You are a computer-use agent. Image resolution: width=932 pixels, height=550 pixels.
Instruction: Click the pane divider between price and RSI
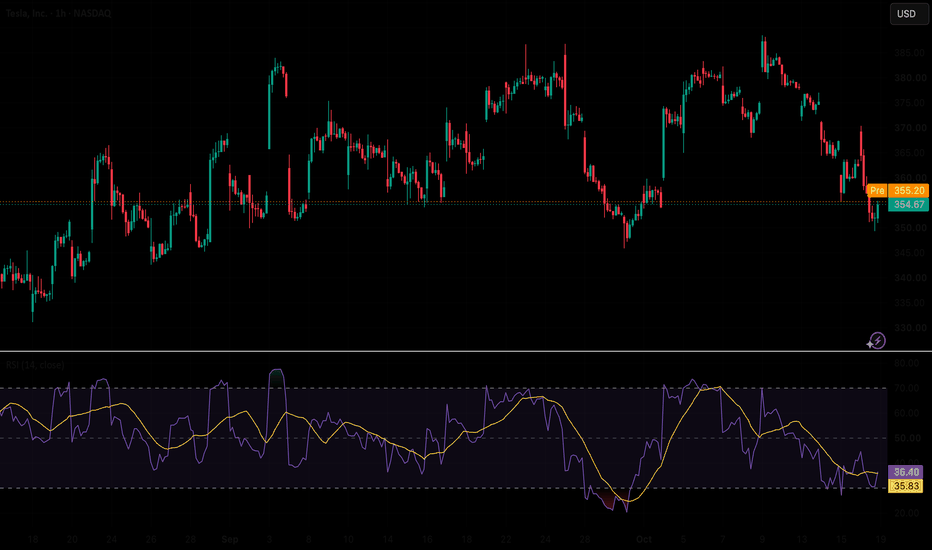coord(466,351)
